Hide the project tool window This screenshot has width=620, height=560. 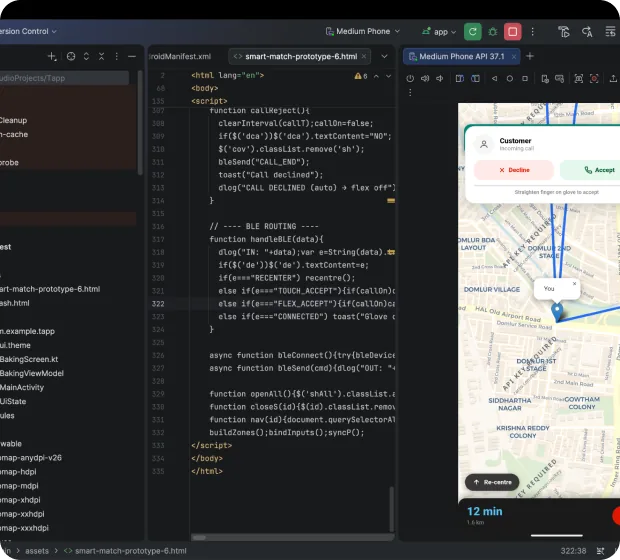pyautogui.click(x=132, y=57)
